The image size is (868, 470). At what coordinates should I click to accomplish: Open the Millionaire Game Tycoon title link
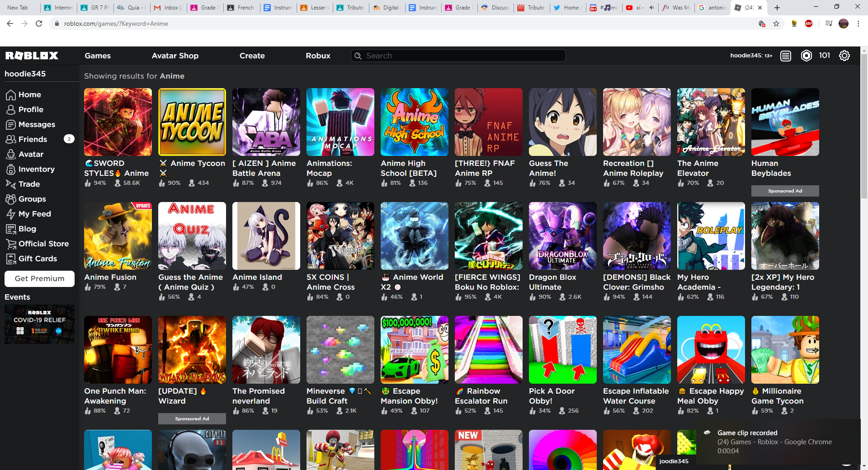[x=778, y=396]
